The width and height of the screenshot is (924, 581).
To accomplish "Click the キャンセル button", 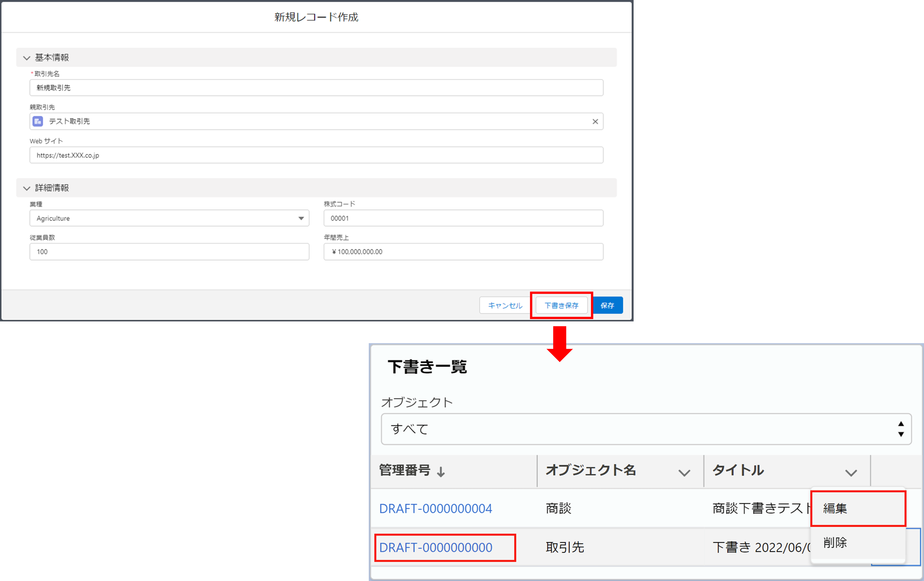I will (x=505, y=305).
